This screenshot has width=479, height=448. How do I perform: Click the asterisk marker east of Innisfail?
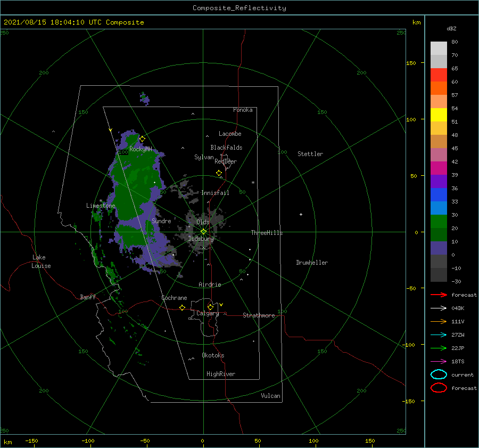pyautogui.click(x=253, y=183)
